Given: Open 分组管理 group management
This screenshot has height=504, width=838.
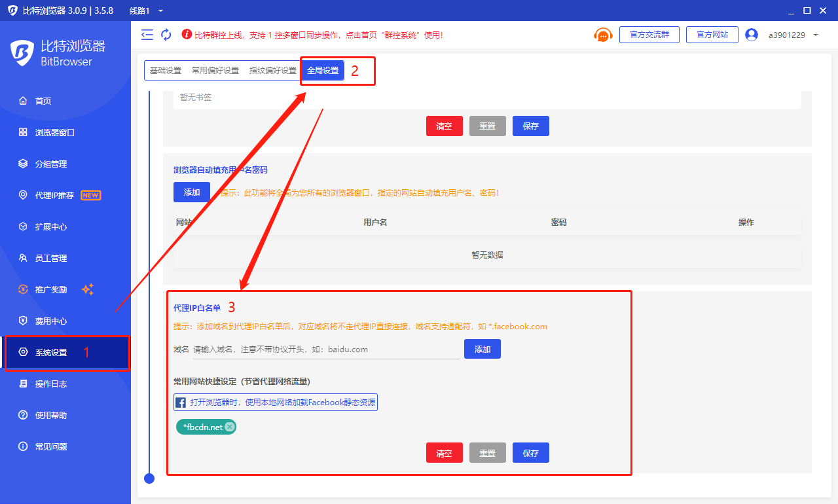Looking at the screenshot, I should (51, 164).
